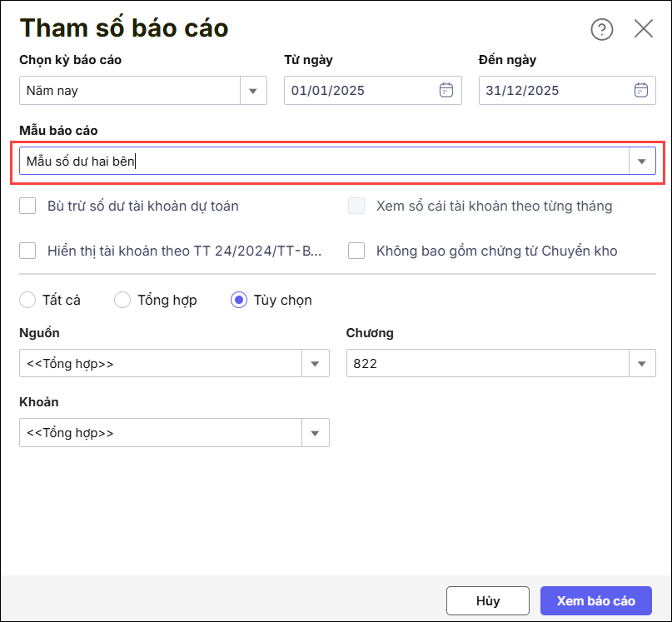Viewport: 672px width, 622px height.
Task: Open the Chương dropdown list
Action: pos(641,364)
